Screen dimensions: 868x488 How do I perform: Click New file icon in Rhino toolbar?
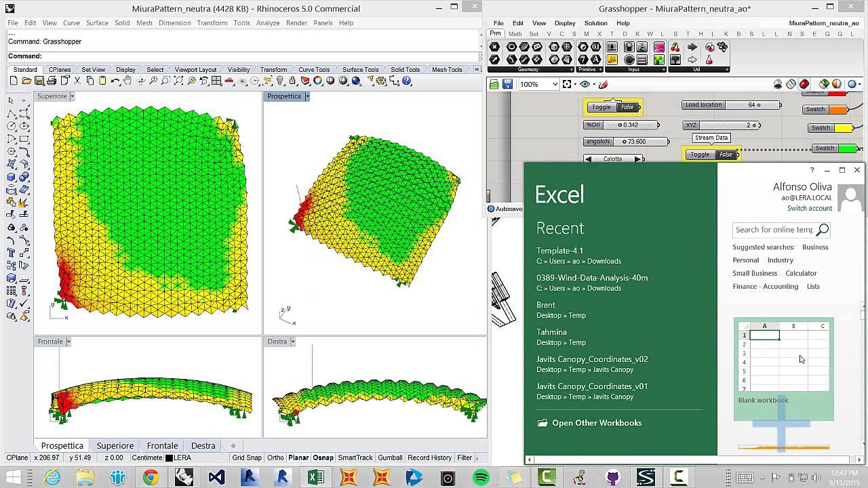click(x=14, y=81)
